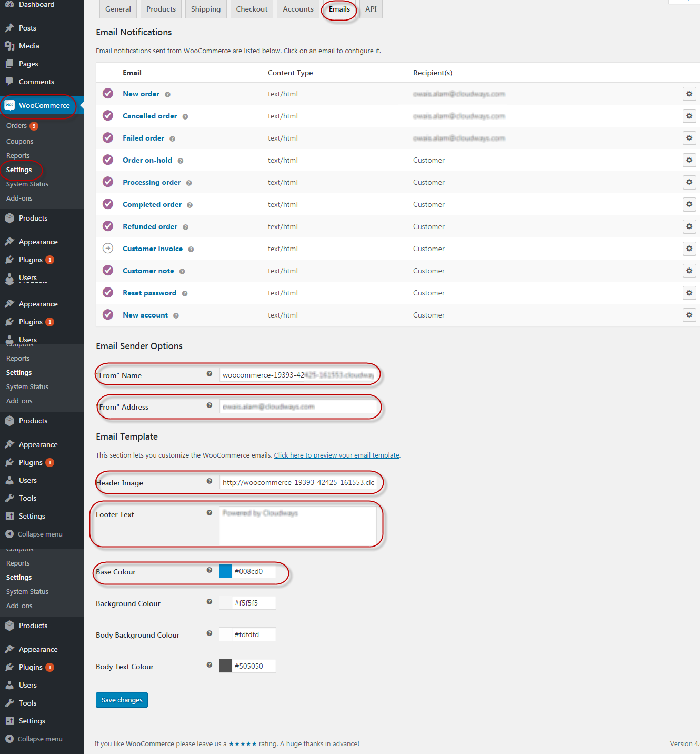Viewport: 700px width, 754px height.
Task: Click help icon for Background Colour
Action: click(209, 602)
